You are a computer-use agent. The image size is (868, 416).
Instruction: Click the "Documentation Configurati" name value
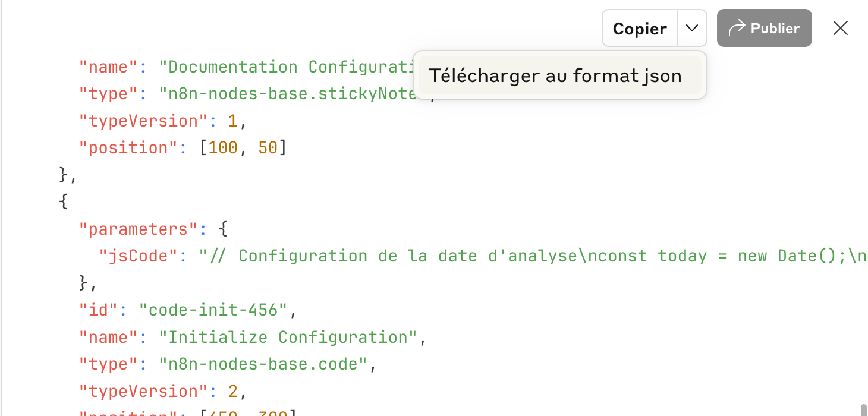[287, 67]
